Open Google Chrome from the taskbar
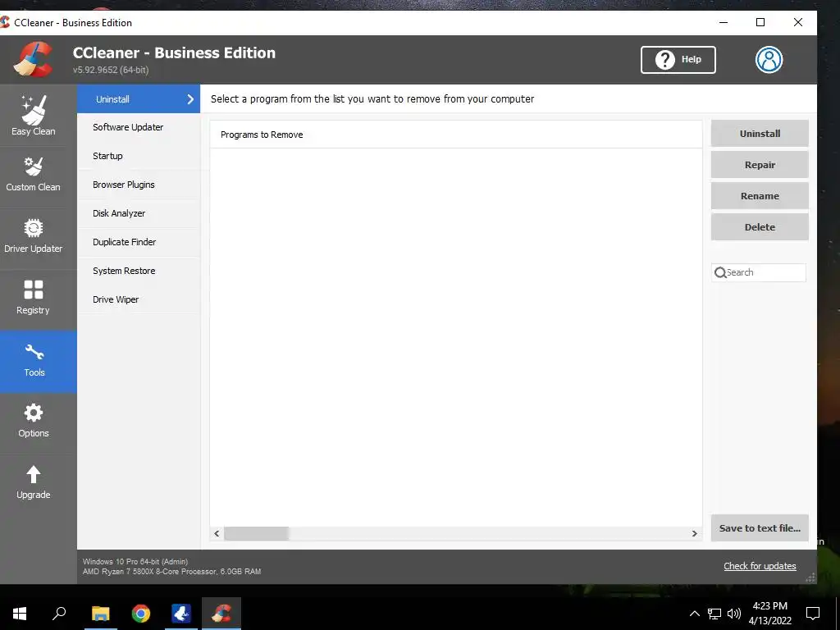Image resolution: width=840 pixels, height=630 pixels. (x=141, y=614)
